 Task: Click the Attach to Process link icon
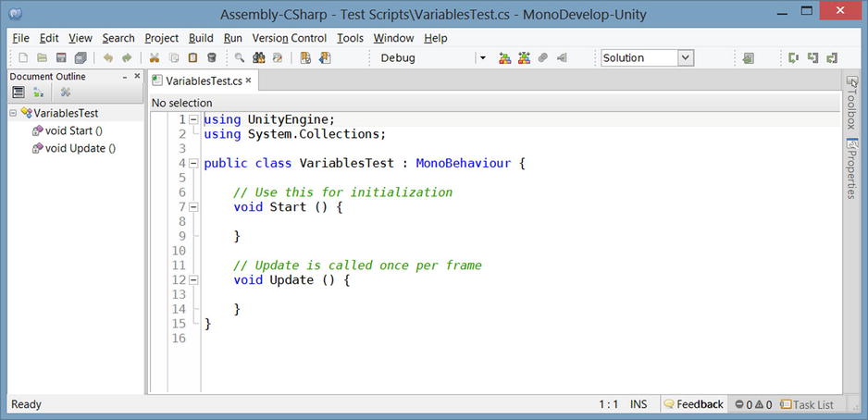coord(543,57)
